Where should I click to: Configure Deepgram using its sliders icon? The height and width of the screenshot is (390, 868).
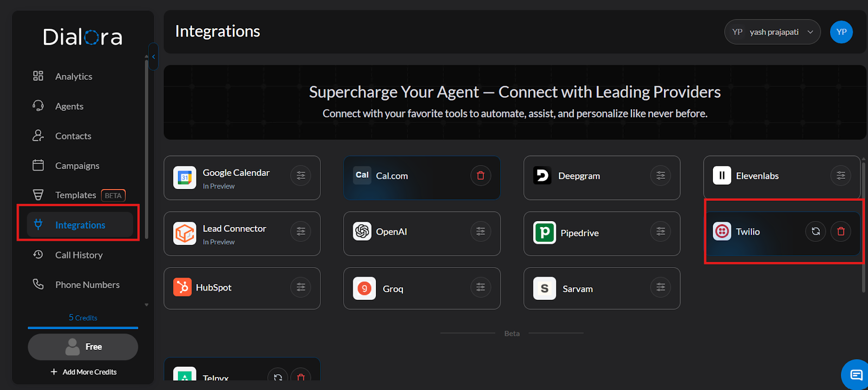pyautogui.click(x=660, y=175)
